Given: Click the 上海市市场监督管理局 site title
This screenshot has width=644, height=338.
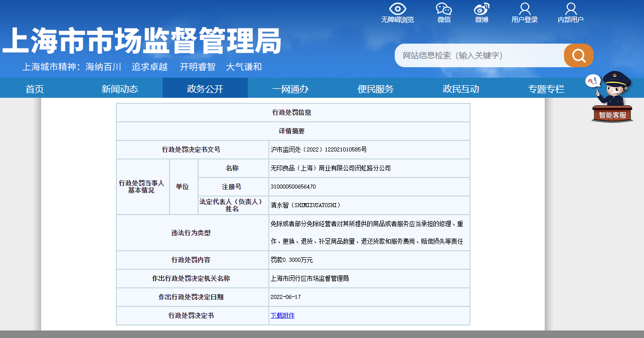Looking at the screenshot, I should pyautogui.click(x=141, y=40).
